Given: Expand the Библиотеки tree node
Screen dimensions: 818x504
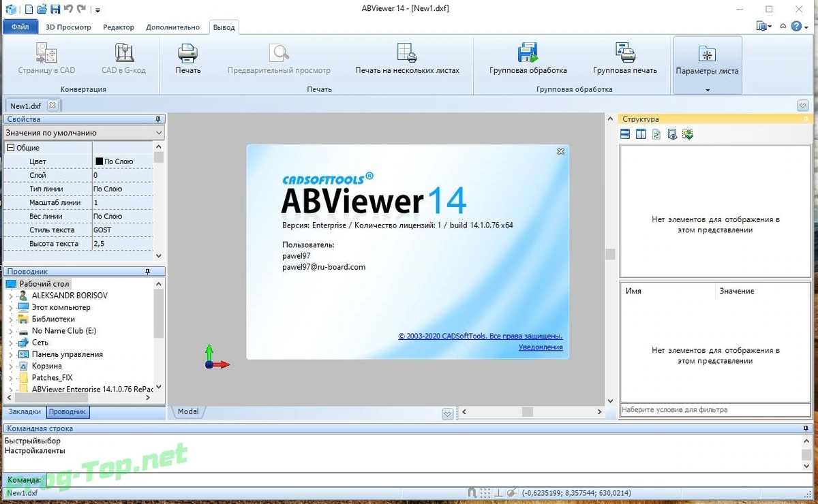Looking at the screenshot, I should click(10, 319).
